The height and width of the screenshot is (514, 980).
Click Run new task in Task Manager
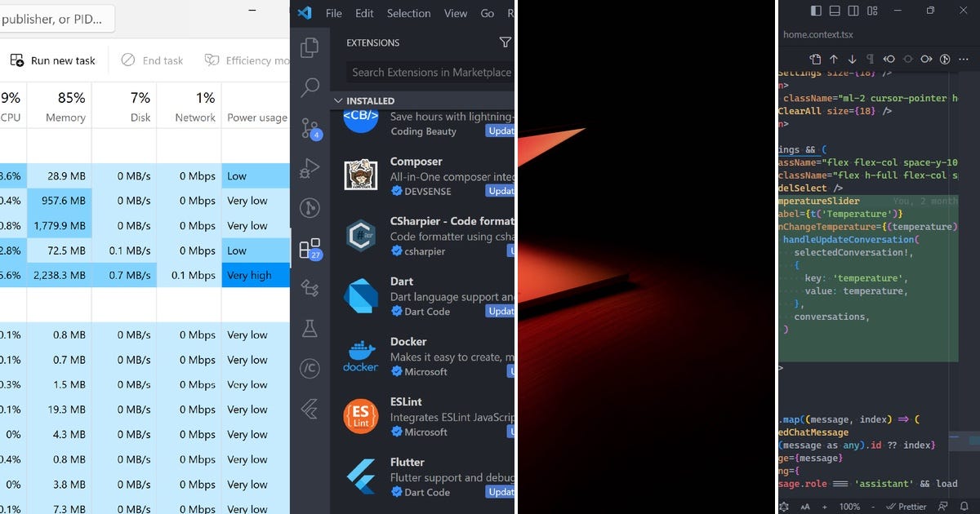coord(54,60)
